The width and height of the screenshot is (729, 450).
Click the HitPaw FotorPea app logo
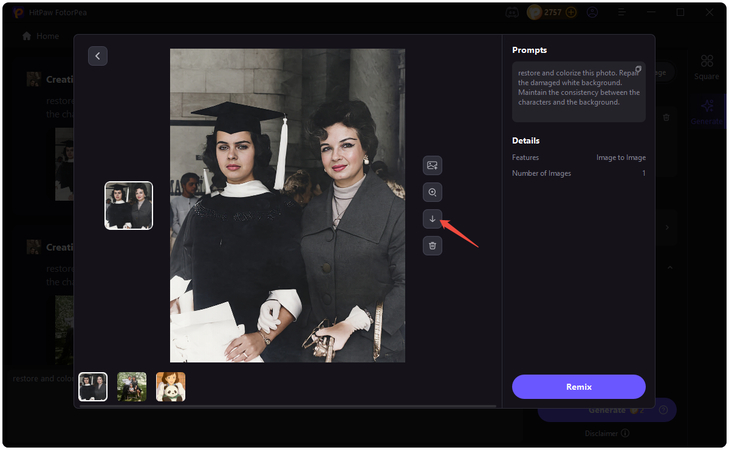19,13
